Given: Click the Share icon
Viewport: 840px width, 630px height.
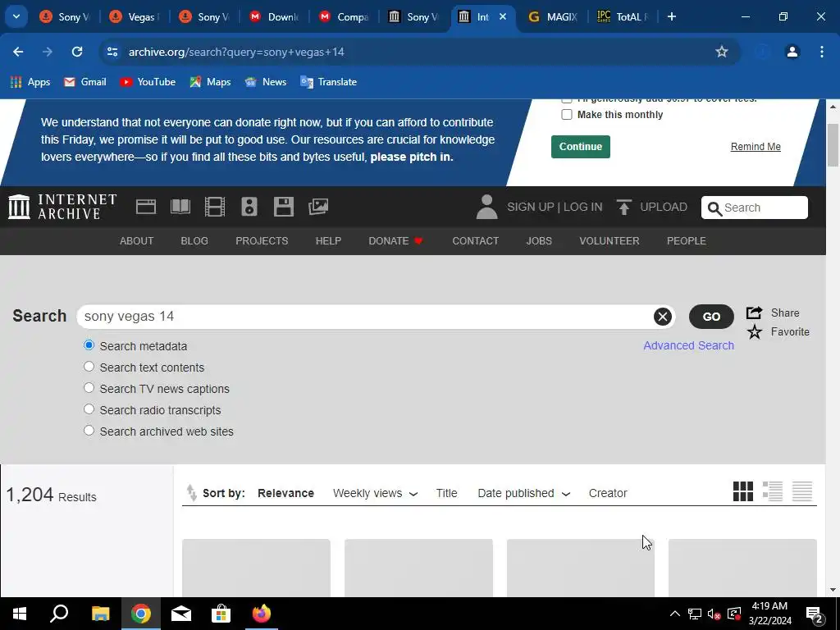Looking at the screenshot, I should [x=754, y=313].
